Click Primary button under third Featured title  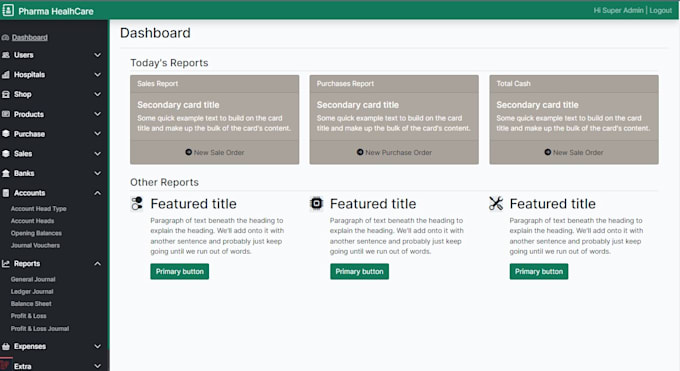coord(539,272)
